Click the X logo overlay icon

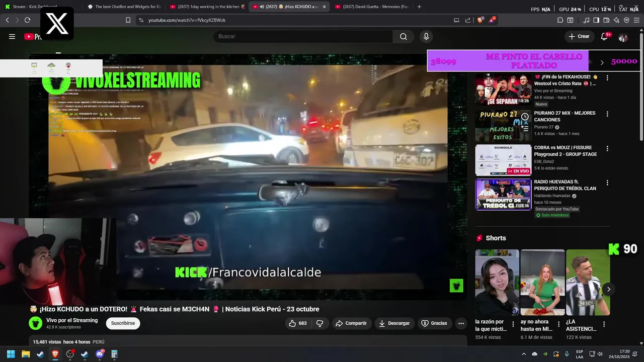57,24
